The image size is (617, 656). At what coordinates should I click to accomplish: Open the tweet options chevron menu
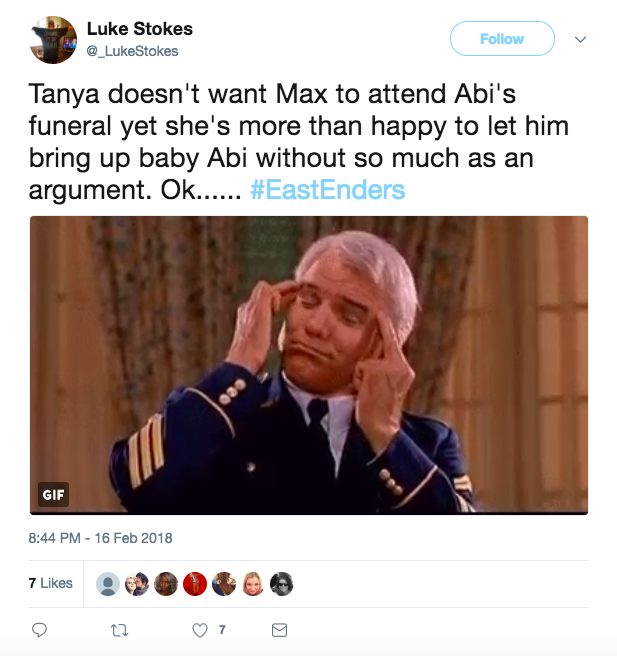coord(580,40)
